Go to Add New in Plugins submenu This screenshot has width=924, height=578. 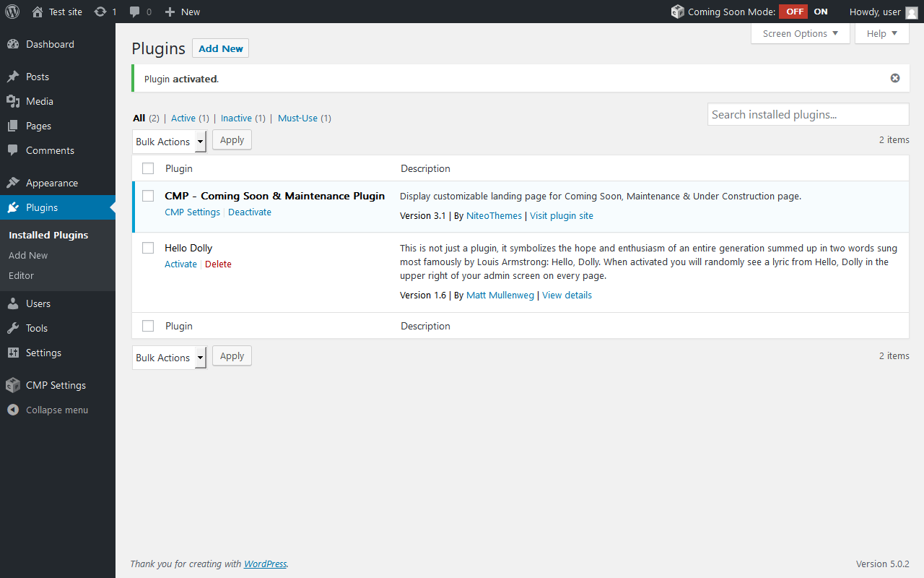click(28, 255)
